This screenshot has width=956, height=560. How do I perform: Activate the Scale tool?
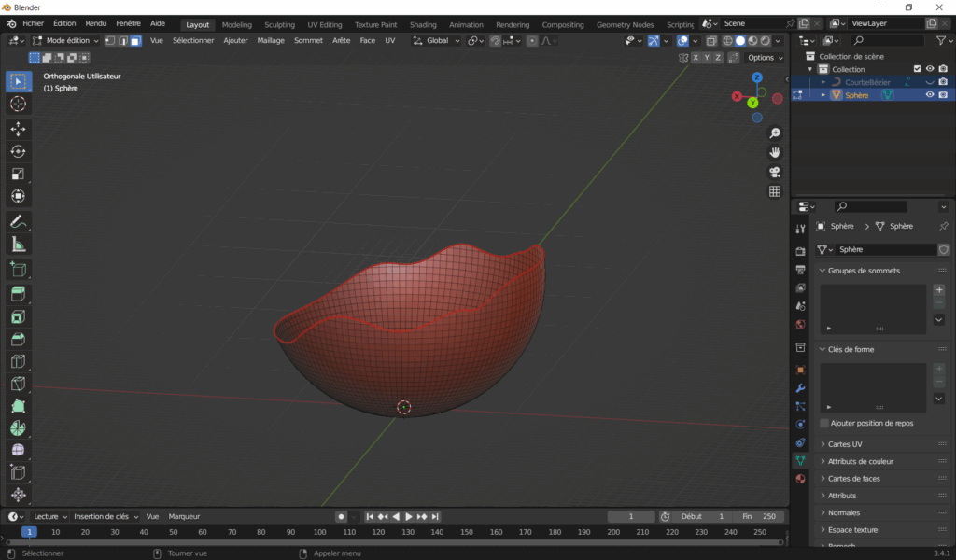point(19,174)
